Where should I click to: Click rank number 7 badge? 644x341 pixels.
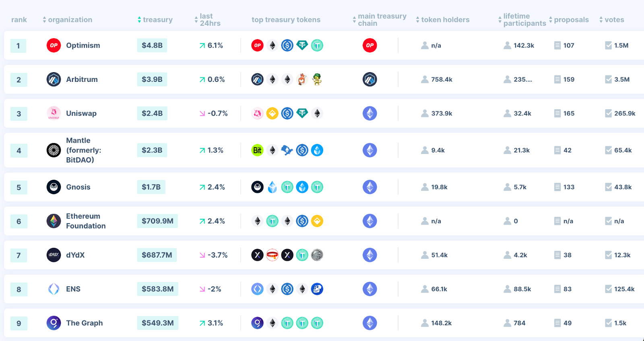(x=19, y=255)
